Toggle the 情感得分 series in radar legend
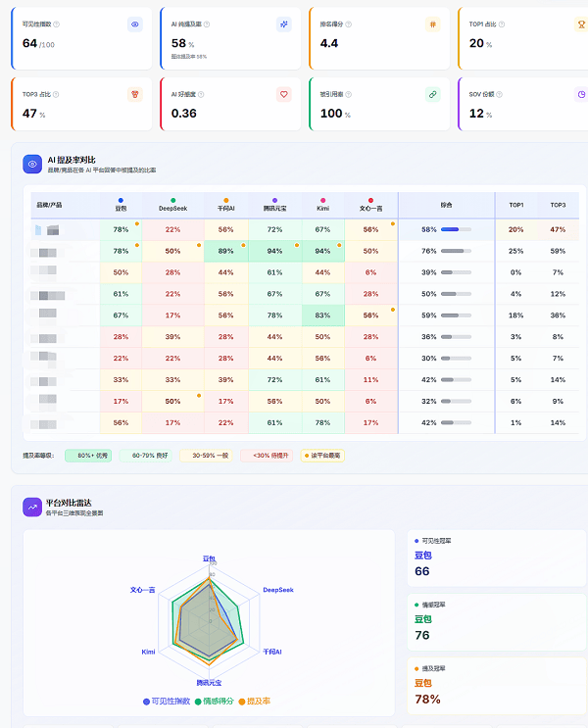Viewport: 588px width, 728px height. click(x=214, y=702)
